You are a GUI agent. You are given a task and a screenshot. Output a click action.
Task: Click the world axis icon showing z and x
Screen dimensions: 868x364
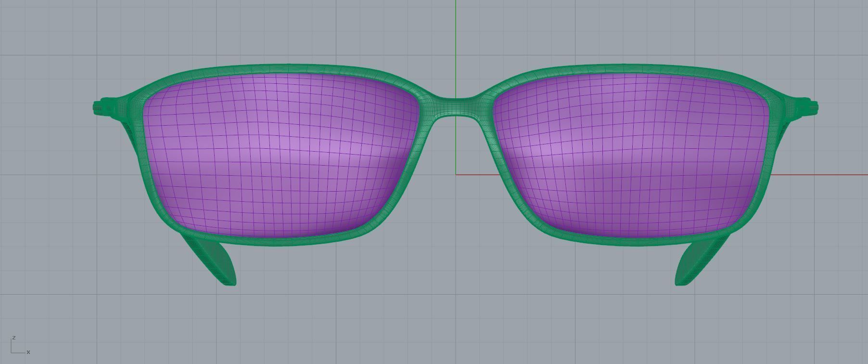tap(20, 345)
